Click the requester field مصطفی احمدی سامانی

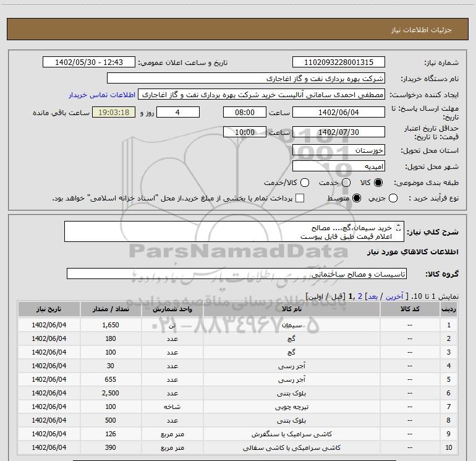[261, 95]
